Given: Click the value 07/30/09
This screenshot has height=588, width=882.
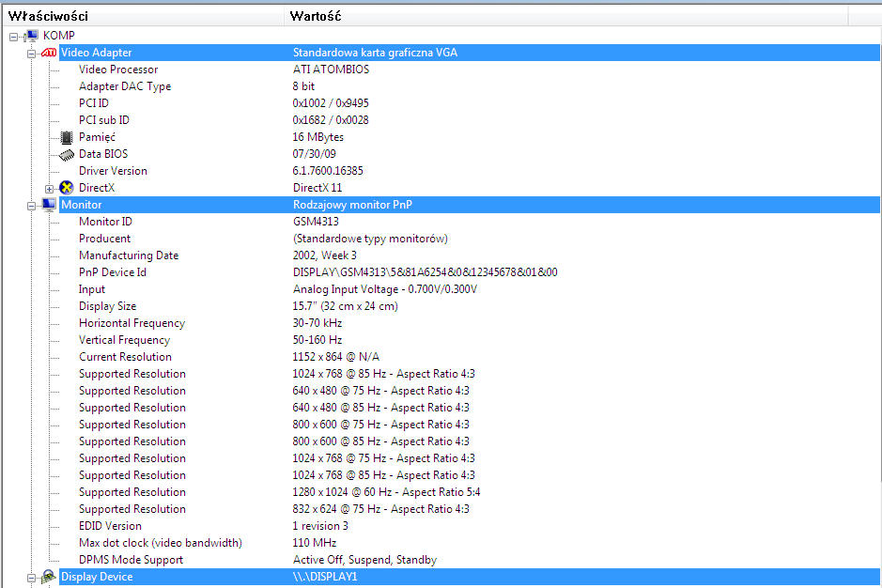Looking at the screenshot, I should tap(314, 154).
